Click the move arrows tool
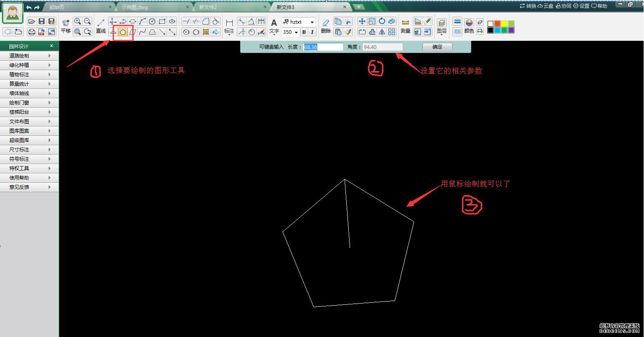The height and width of the screenshot is (337, 644). point(362,22)
